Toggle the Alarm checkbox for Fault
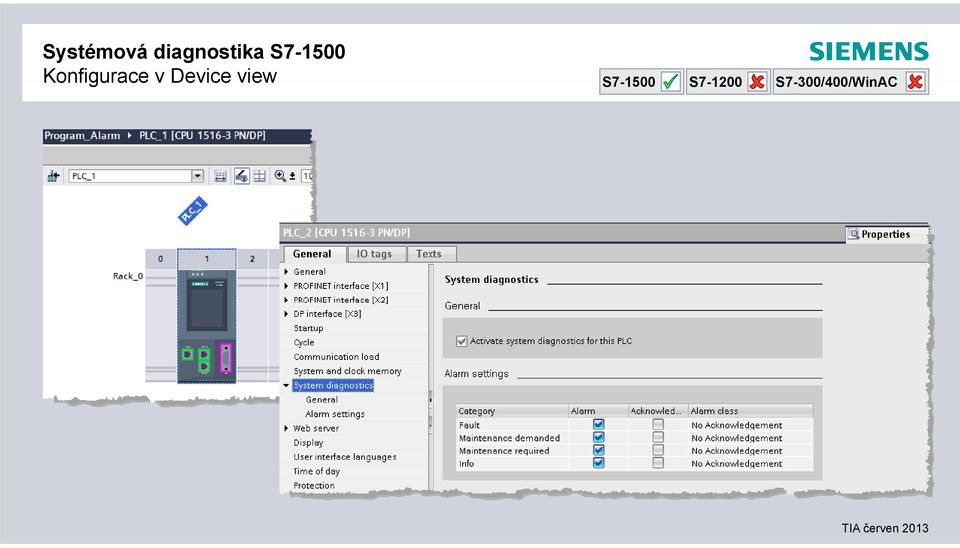 (599, 424)
